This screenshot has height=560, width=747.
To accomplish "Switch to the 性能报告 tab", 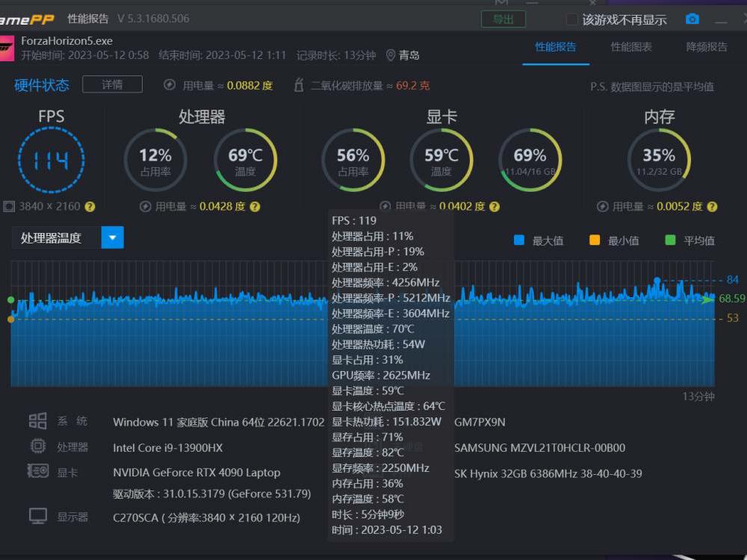I will click(556, 46).
